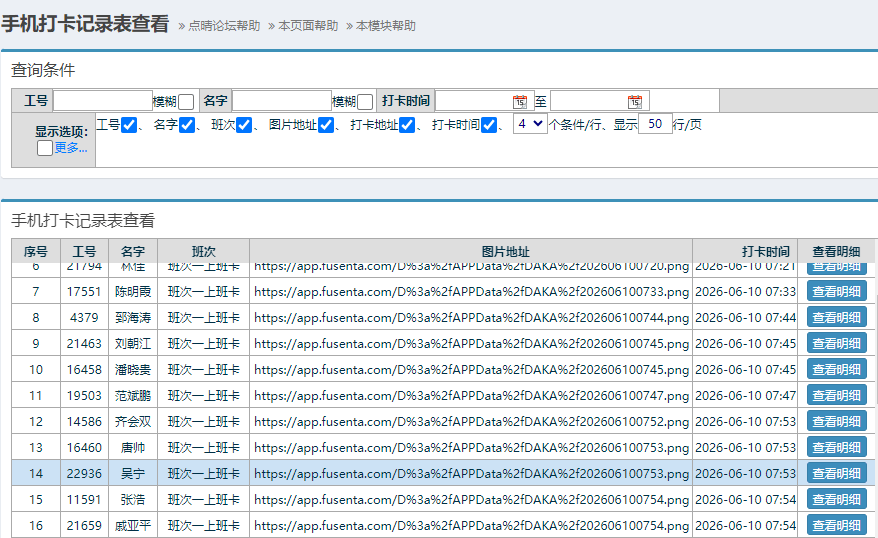Click image URL ending 20260610100744.png

[471, 317]
